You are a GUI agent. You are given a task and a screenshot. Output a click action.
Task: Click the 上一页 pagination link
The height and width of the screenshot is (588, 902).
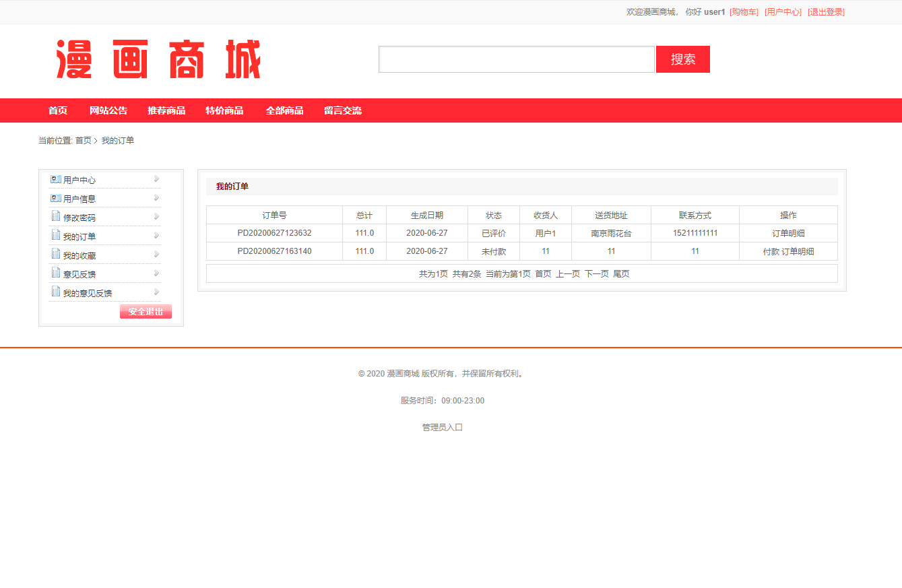pos(568,273)
